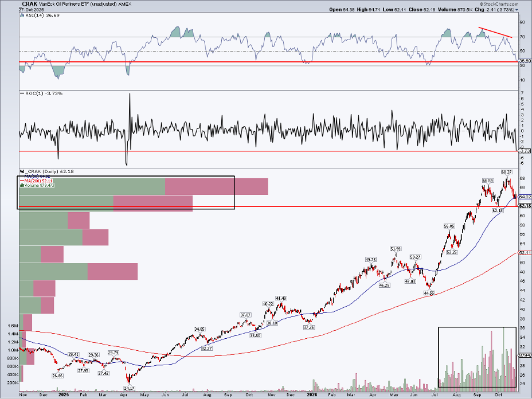
Task: Click the 34.85 price label
Action: click(199, 329)
